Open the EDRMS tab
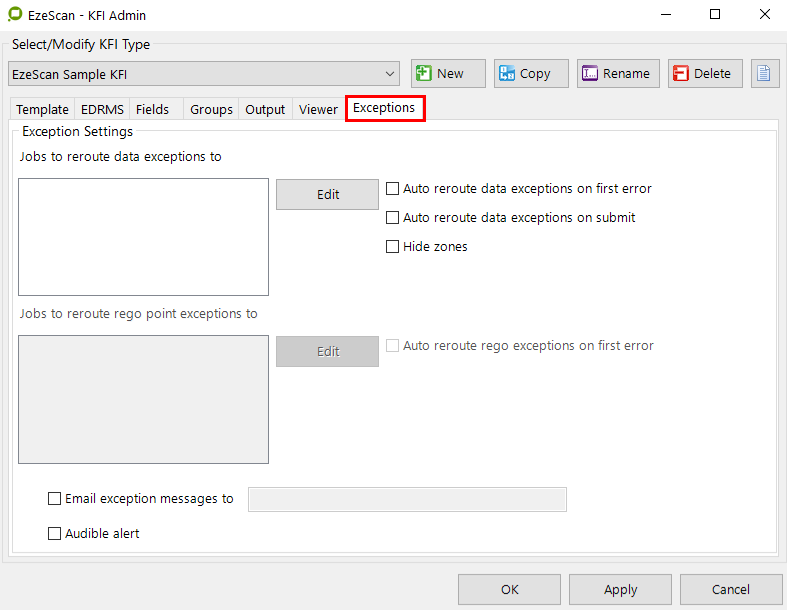The image size is (787, 610). tap(102, 110)
